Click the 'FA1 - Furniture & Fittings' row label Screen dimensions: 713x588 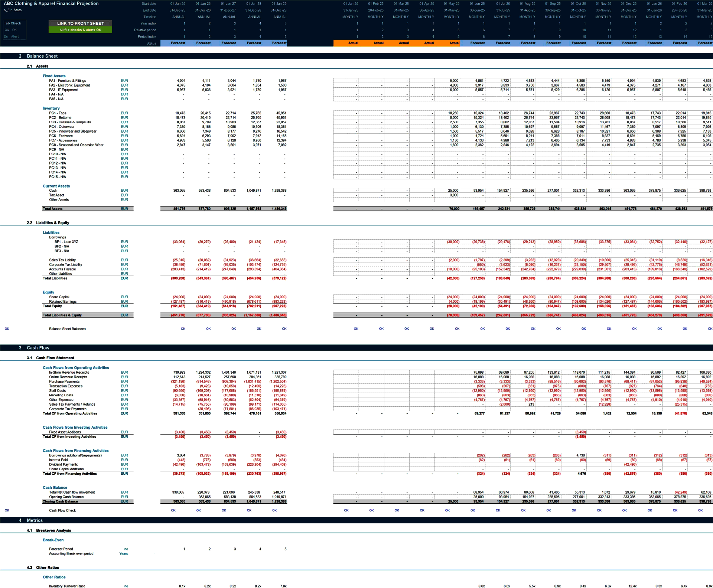[x=68, y=81]
